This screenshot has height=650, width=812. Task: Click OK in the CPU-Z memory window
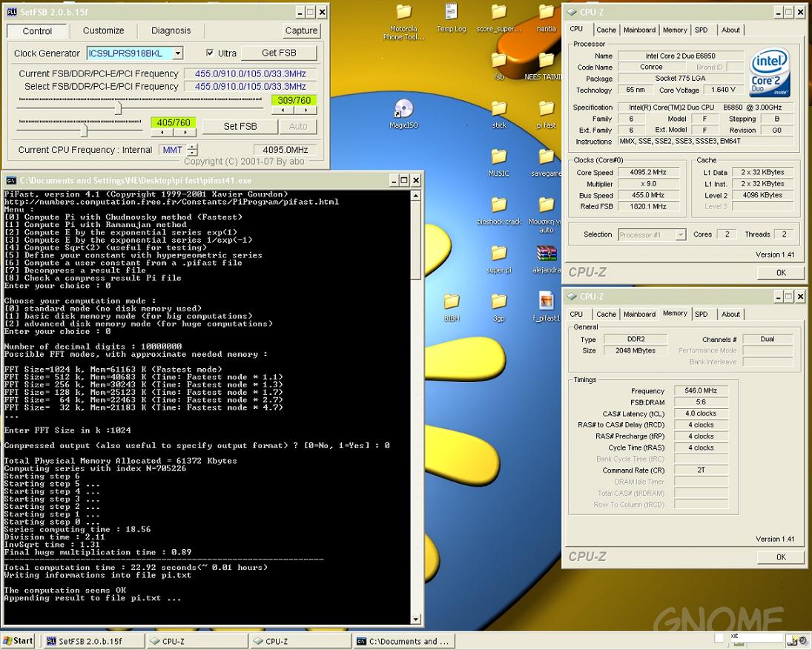(x=781, y=557)
